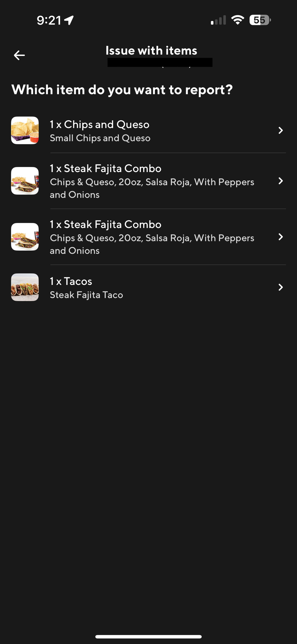Tap the first Steak Fajita Combo thumbnail

pyautogui.click(x=25, y=181)
